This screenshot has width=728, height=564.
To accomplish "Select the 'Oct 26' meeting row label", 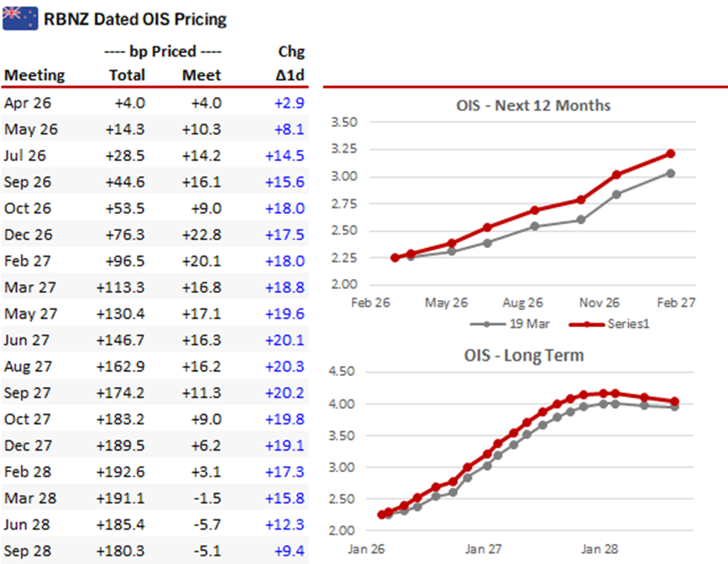I will (x=27, y=208).
